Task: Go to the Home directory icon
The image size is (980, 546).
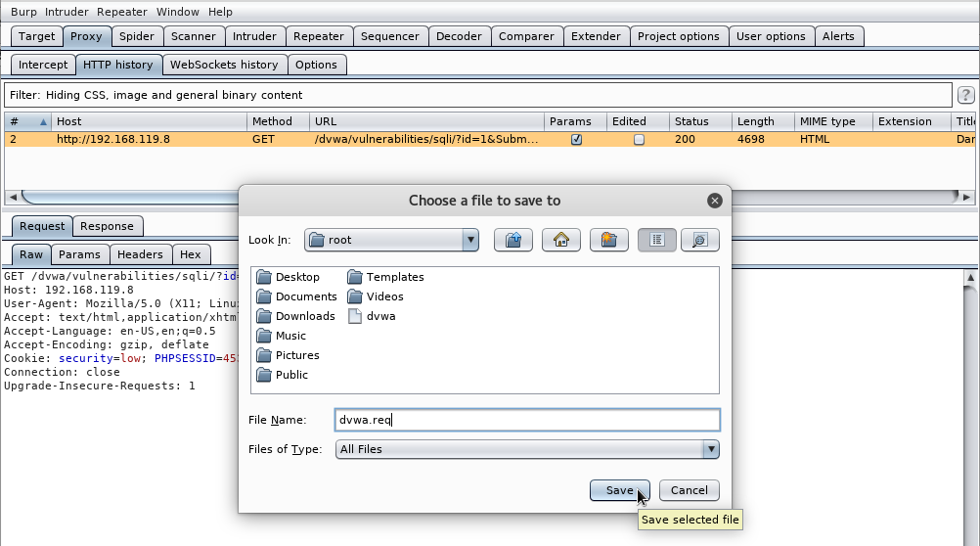Action: (x=560, y=240)
